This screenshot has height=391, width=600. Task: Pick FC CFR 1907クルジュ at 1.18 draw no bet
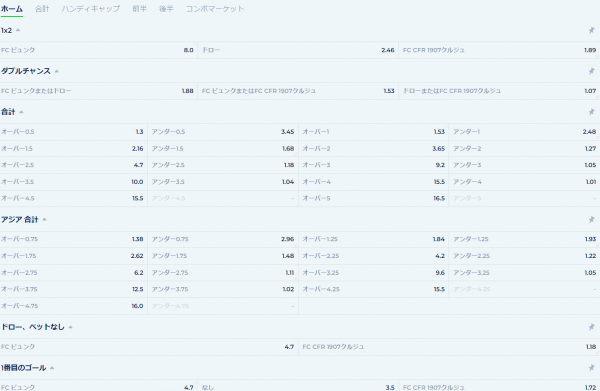click(x=449, y=347)
